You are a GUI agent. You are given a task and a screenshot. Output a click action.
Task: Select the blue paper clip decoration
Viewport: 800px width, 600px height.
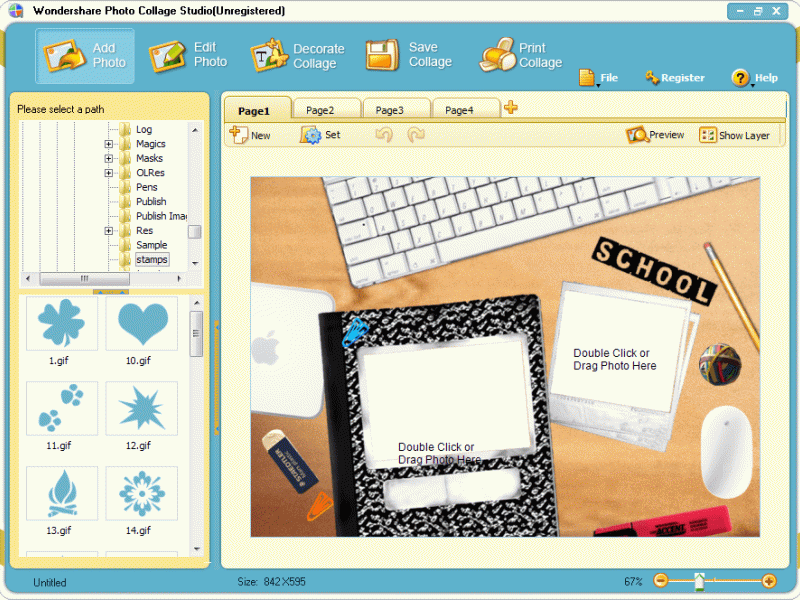click(x=355, y=332)
